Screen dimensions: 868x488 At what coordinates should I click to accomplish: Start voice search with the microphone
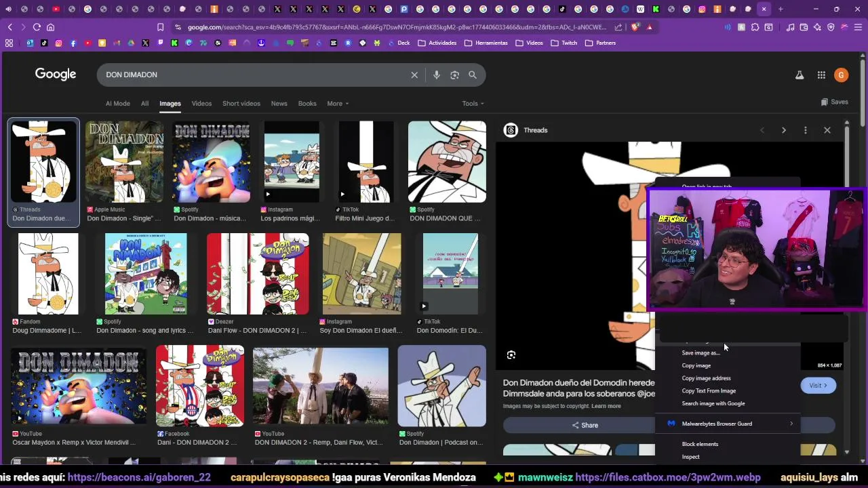pos(437,75)
